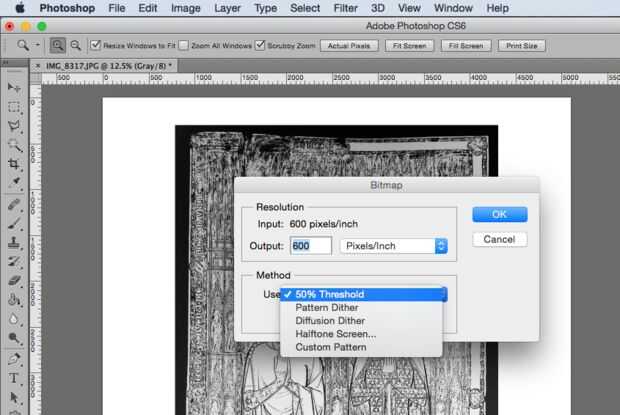Select the Blur tool
620x415 pixels.
click(14, 319)
